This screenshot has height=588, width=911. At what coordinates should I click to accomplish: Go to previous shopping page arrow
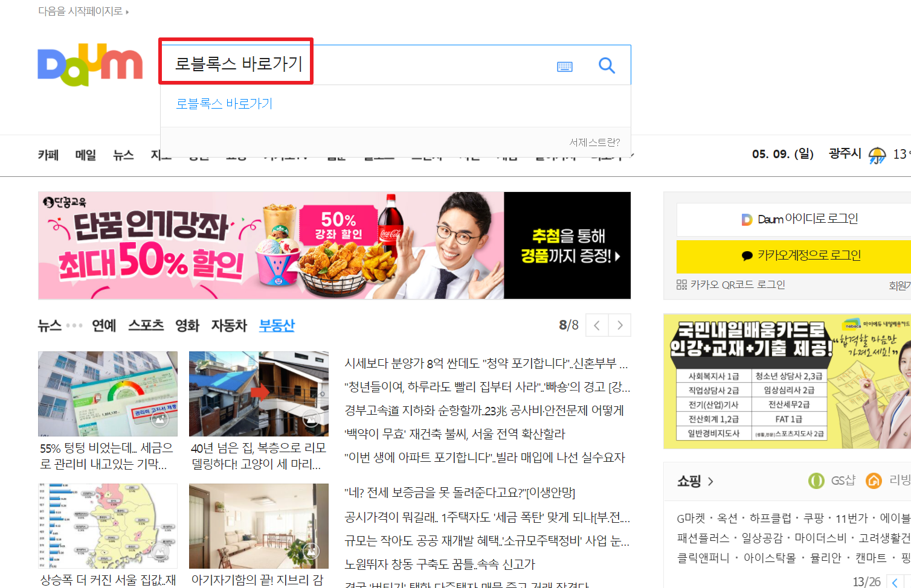895,582
